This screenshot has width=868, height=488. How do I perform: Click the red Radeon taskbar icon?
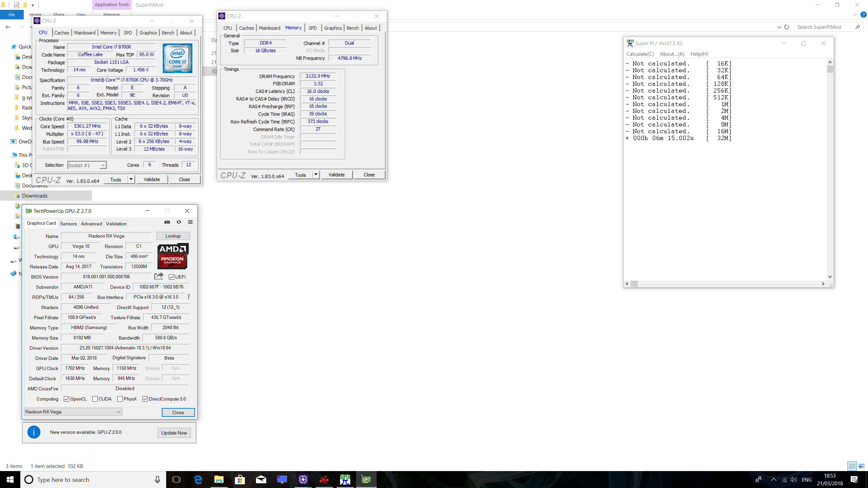[x=324, y=480]
